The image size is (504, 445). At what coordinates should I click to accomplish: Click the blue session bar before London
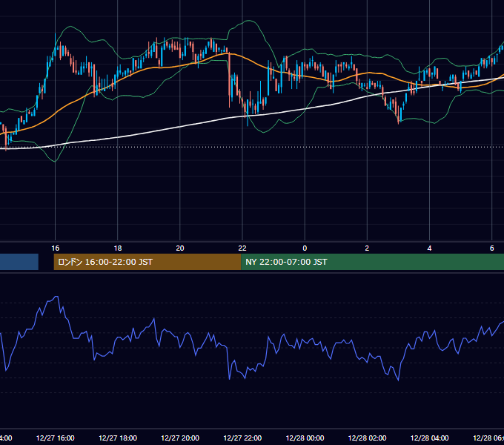(x=19, y=262)
